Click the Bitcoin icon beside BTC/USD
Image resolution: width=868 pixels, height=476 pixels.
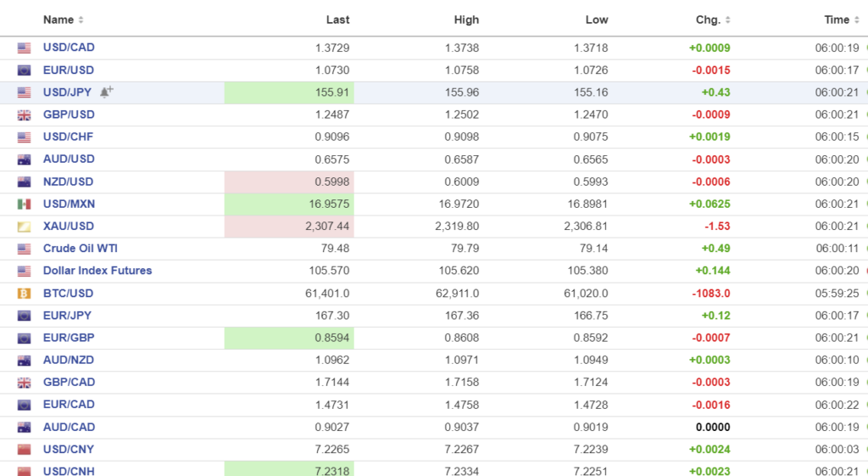[x=24, y=294]
